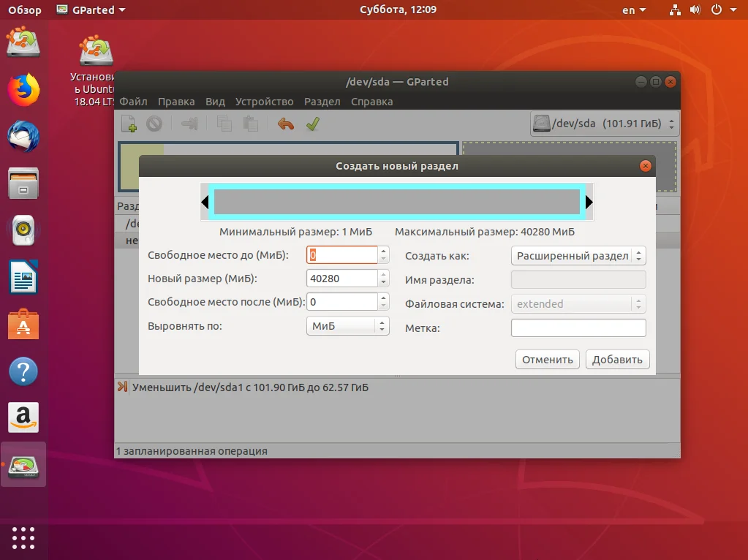Open the en keyboard layout selector
The width and height of the screenshot is (748, 560).
pos(633,10)
